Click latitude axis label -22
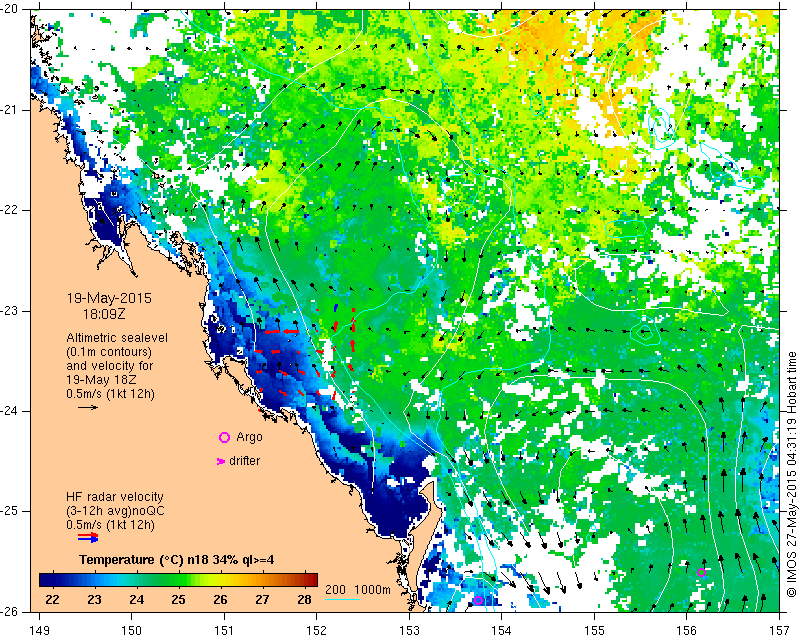800x640 pixels. click(9, 210)
